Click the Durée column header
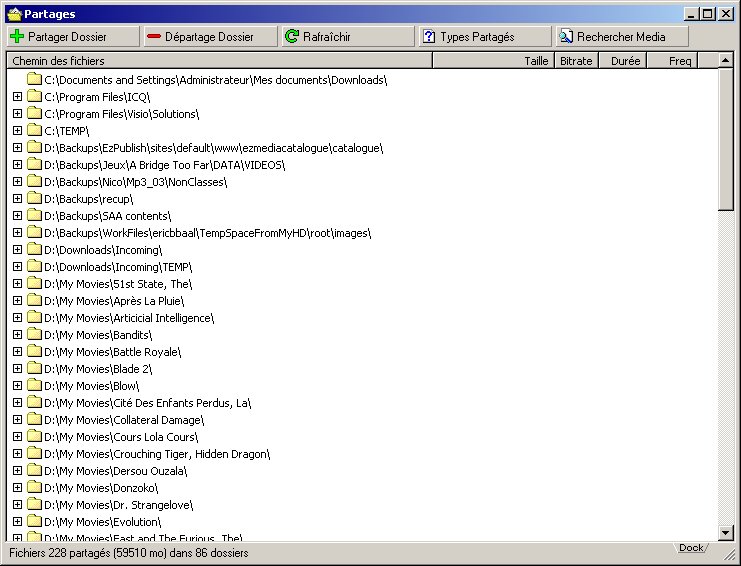Viewport: 741px width, 566px height. 621,61
